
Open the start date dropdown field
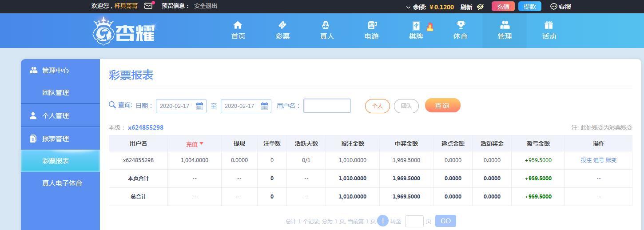pos(181,106)
